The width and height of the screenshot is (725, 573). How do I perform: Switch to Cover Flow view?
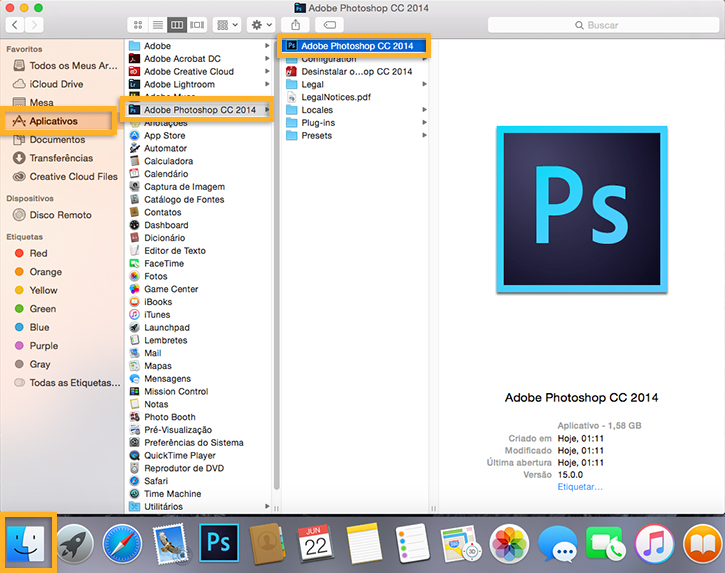click(197, 25)
